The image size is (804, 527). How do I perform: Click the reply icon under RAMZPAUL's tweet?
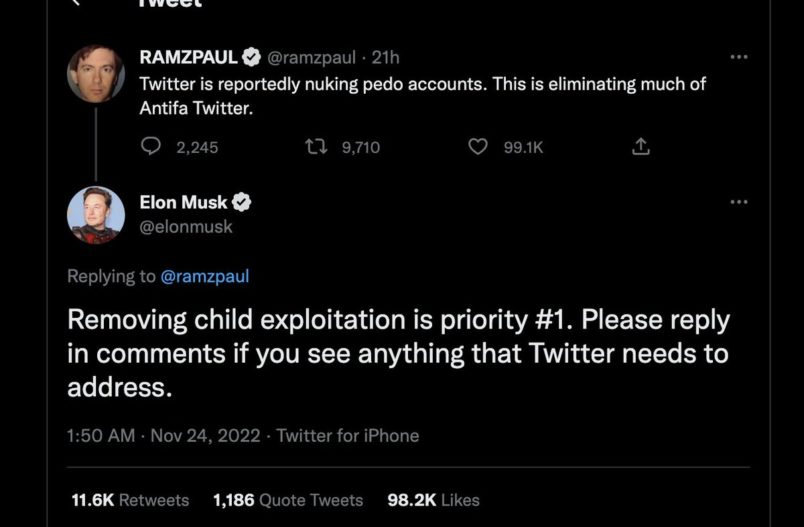(x=151, y=147)
